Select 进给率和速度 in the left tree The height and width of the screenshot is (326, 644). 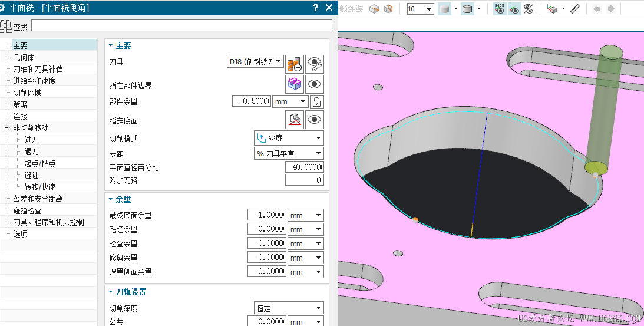35,81
